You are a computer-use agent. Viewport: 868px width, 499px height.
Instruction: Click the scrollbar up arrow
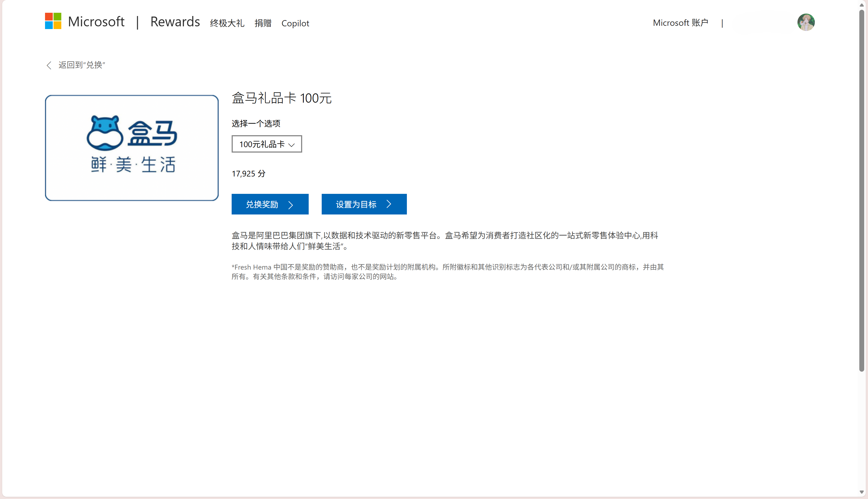[861, 5]
